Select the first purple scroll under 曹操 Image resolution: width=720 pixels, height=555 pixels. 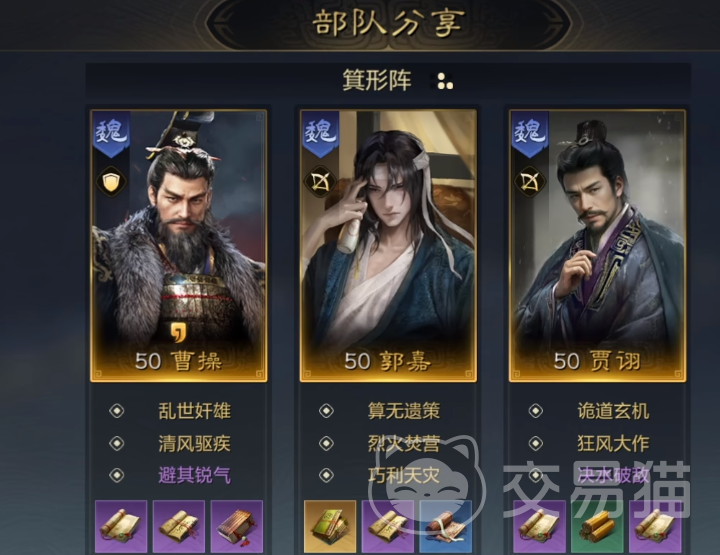click(x=121, y=527)
